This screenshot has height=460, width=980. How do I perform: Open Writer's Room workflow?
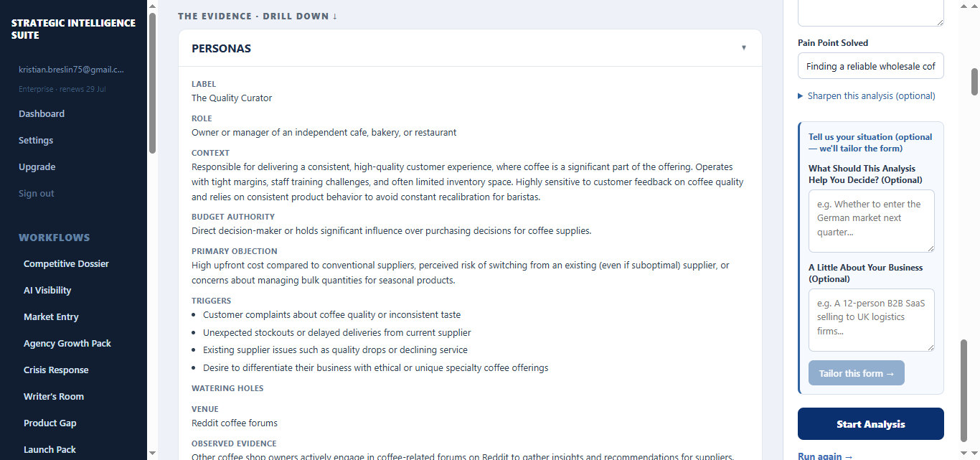[x=54, y=396]
